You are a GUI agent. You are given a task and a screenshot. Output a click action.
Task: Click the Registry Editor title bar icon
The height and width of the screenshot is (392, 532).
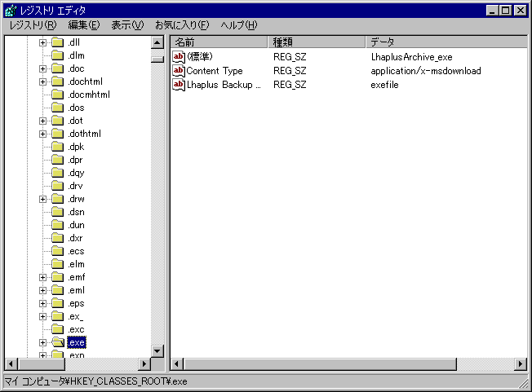[x=10, y=10]
